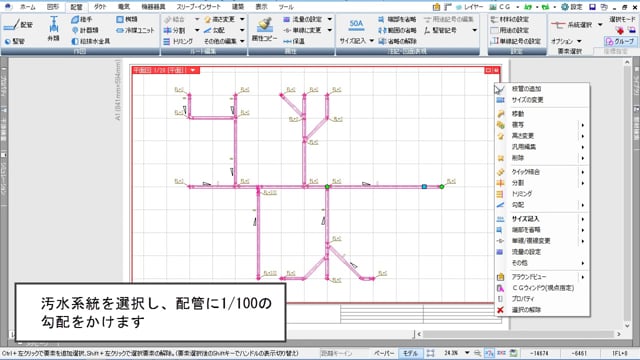
Task: Click the blue square pipe handle
Action: coord(424,187)
